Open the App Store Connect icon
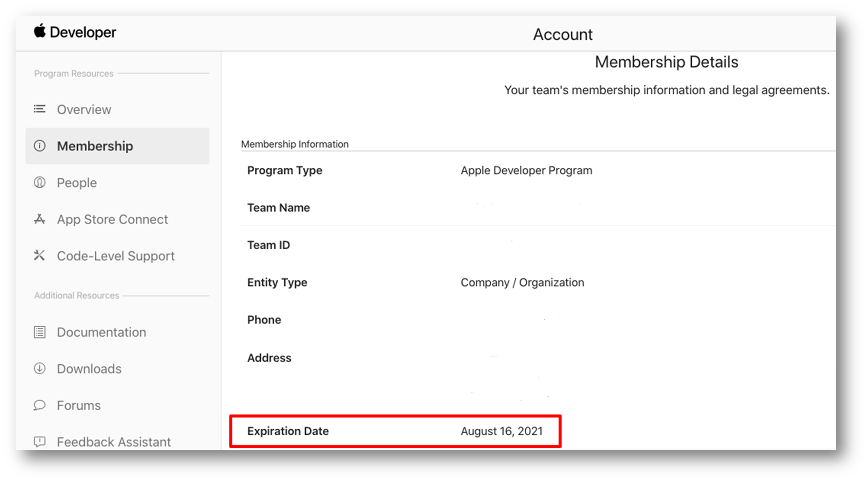Viewport: 868px width, 482px height. (40, 219)
